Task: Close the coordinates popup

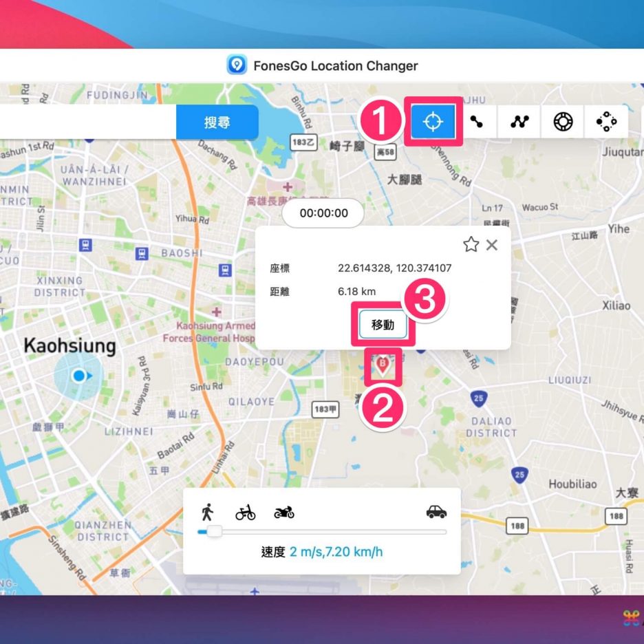Action: coord(492,244)
